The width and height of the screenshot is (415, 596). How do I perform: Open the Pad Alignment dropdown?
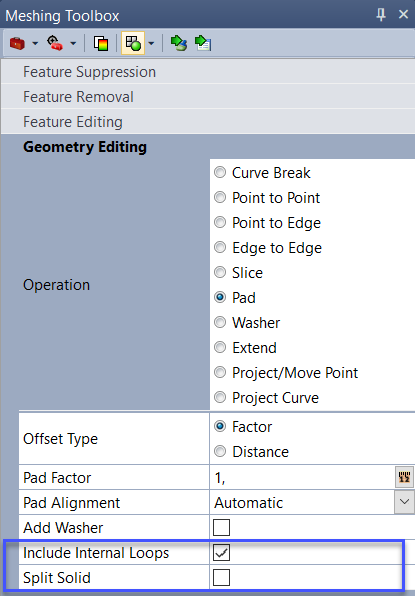tap(404, 502)
